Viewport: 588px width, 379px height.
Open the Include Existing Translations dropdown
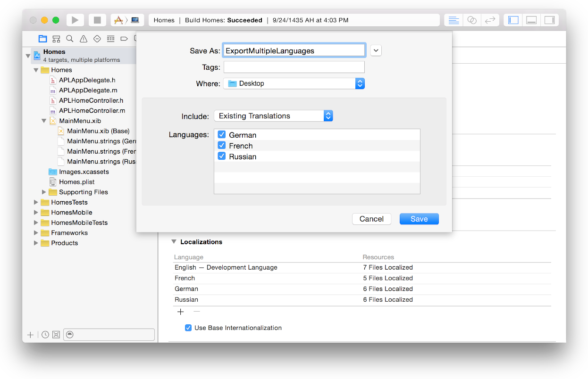[x=273, y=116]
